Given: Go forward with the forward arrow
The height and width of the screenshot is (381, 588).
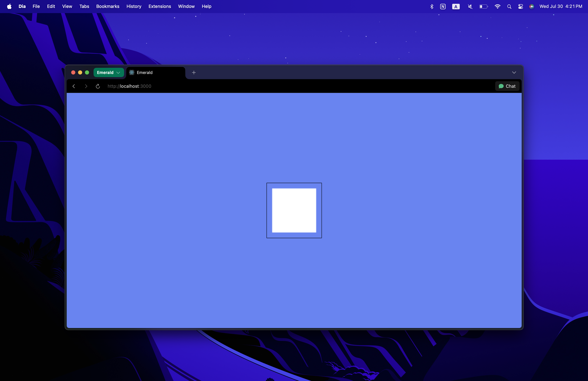Looking at the screenshot, I should [x=86, y=86].
